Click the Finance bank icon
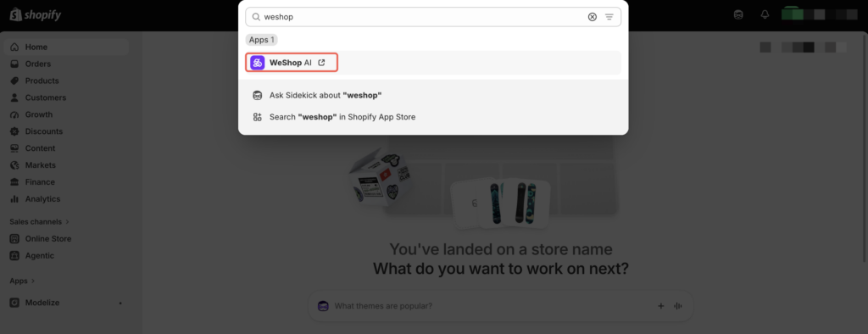The width and height of the screenshot is (868, 334). pyautogui.click(x=14, y=182)
